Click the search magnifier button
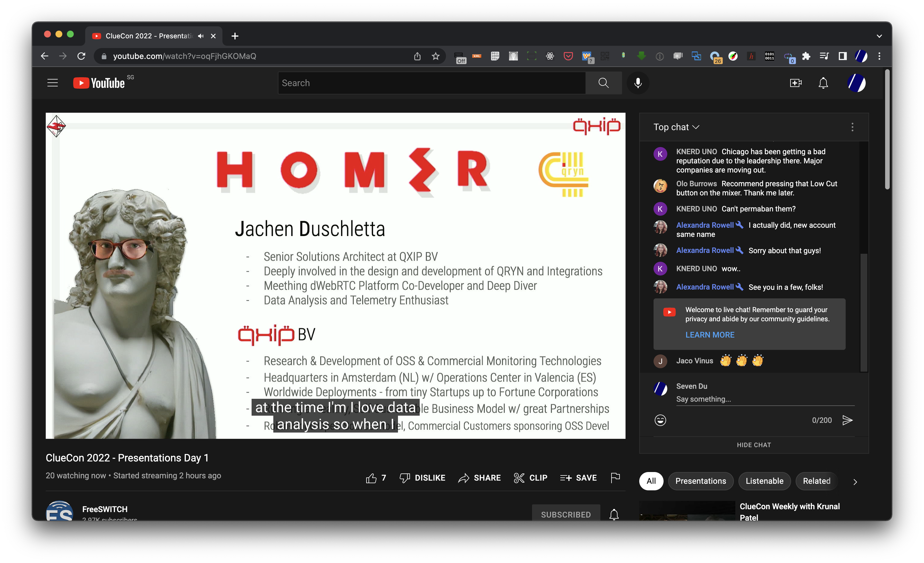Viewport: 924px width, 563px height. [604, 83]
